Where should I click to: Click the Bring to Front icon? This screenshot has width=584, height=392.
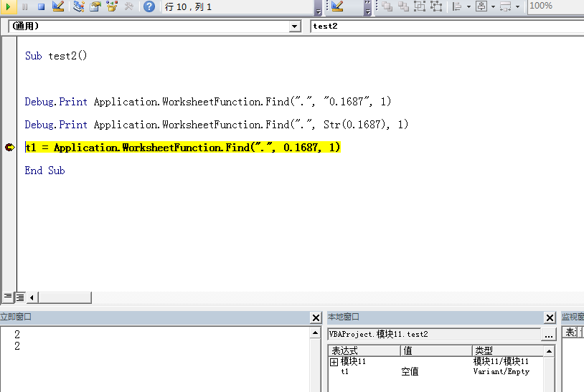pyautogui.click(x=387, y=6)
